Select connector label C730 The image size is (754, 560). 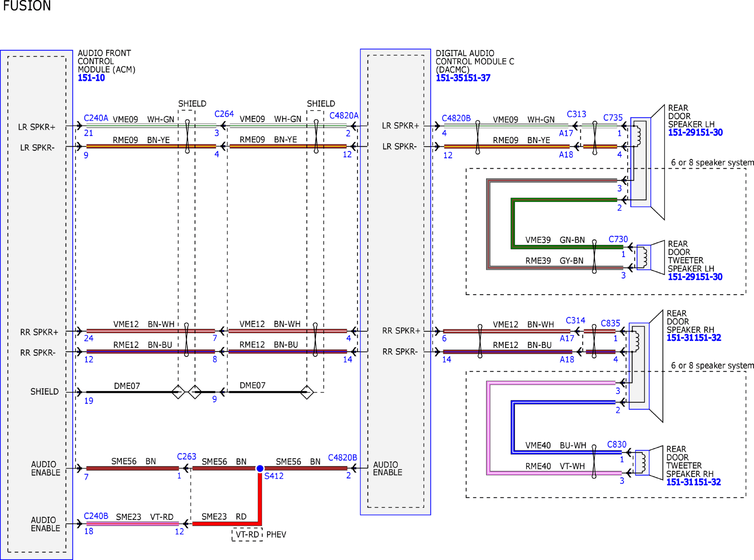618,239
